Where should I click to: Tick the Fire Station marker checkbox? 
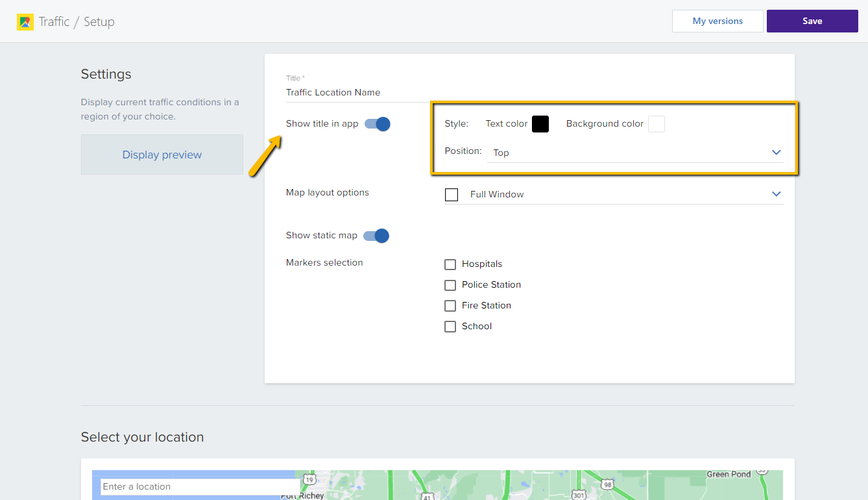coord(450,306)
